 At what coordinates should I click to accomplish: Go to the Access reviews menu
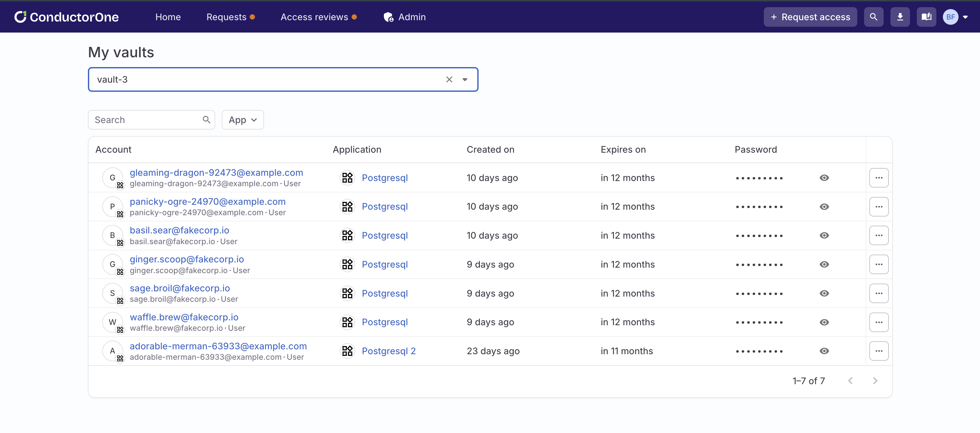tap(314, 17)
